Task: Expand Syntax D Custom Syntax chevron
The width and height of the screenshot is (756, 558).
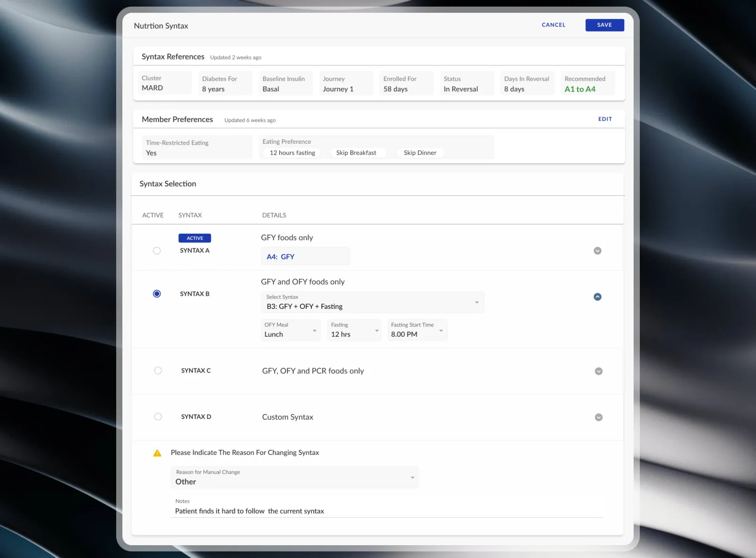Action: pyautogui.click(x=599, y=417)
